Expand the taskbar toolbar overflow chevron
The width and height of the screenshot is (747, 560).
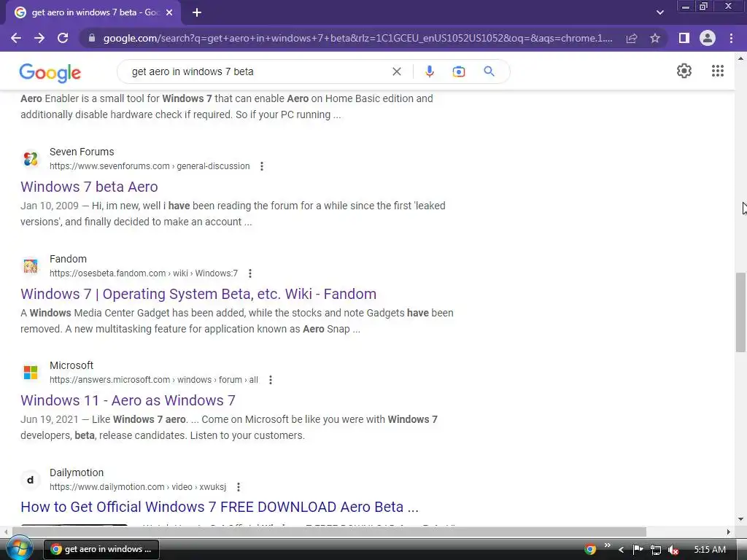pos(607,545)
